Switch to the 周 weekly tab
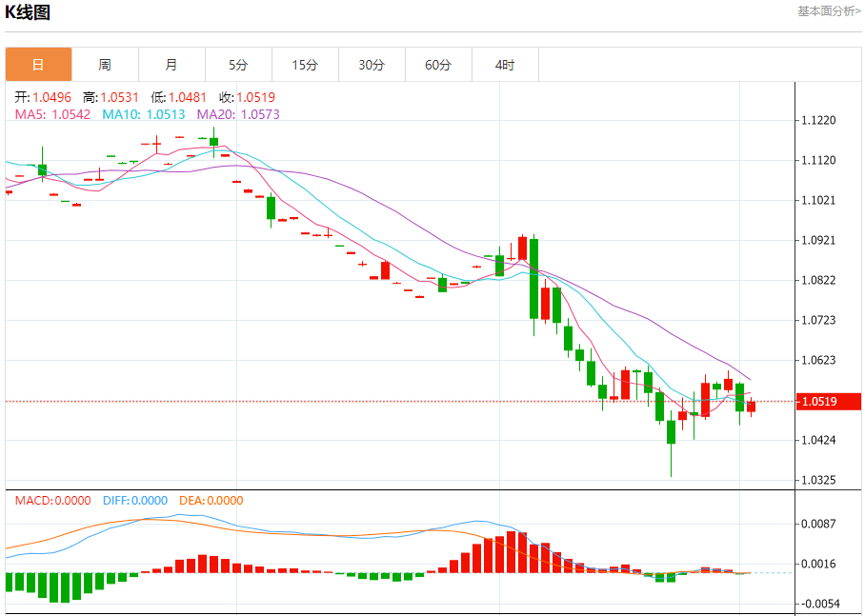This screenshot has width=865, height=616. point(105,65)
